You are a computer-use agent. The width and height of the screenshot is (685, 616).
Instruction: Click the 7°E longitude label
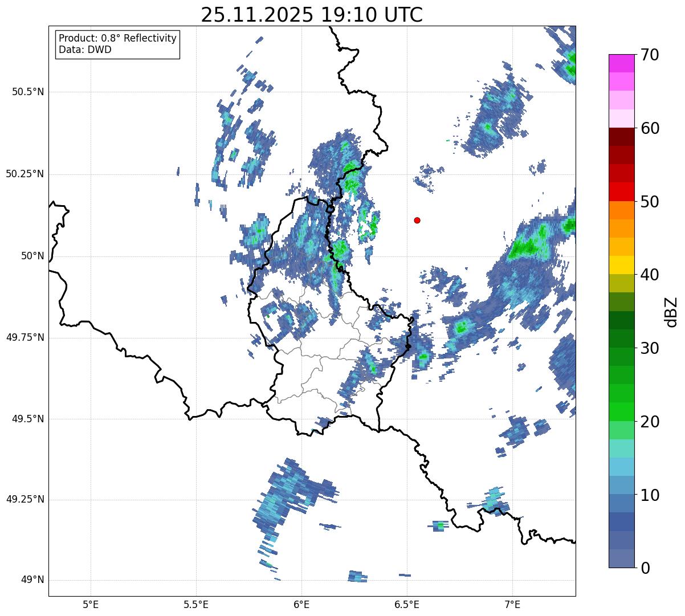[512, 604]
